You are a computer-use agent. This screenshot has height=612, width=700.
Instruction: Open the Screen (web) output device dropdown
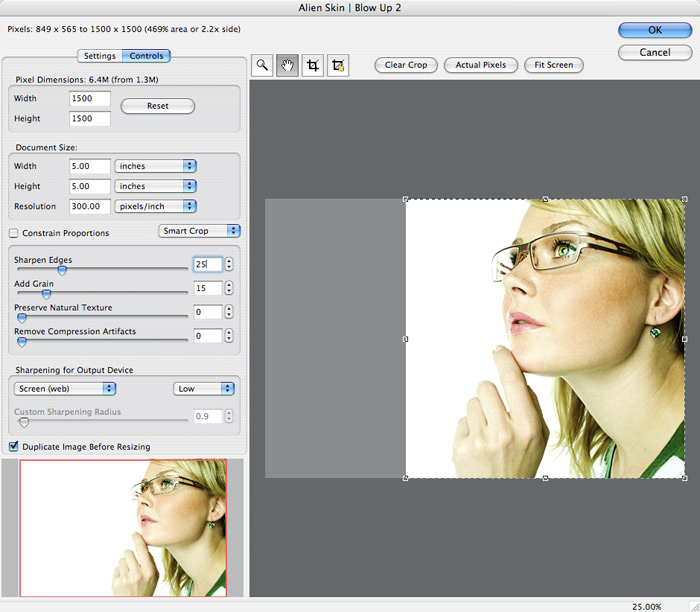(64, 388)
